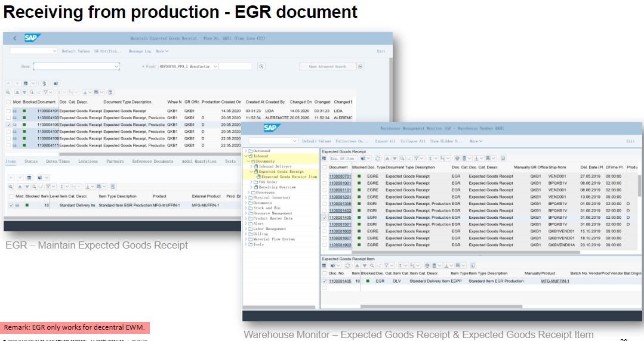Image resolution: width=644 pixels, height=341 pixels.
Task: Click the find icon in the header table toolbar
Action: [x=32, y=92]
